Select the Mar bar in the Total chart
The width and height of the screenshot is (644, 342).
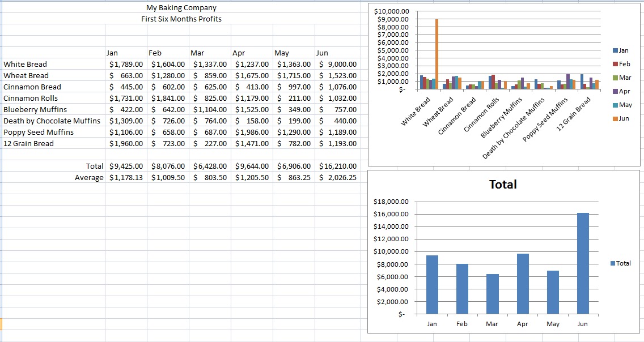click(493, 294)
